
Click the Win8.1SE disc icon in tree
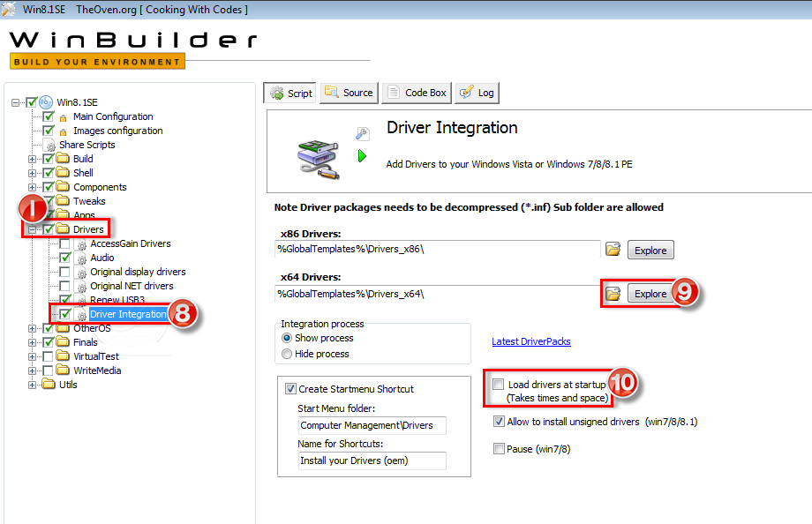(46, 102)
